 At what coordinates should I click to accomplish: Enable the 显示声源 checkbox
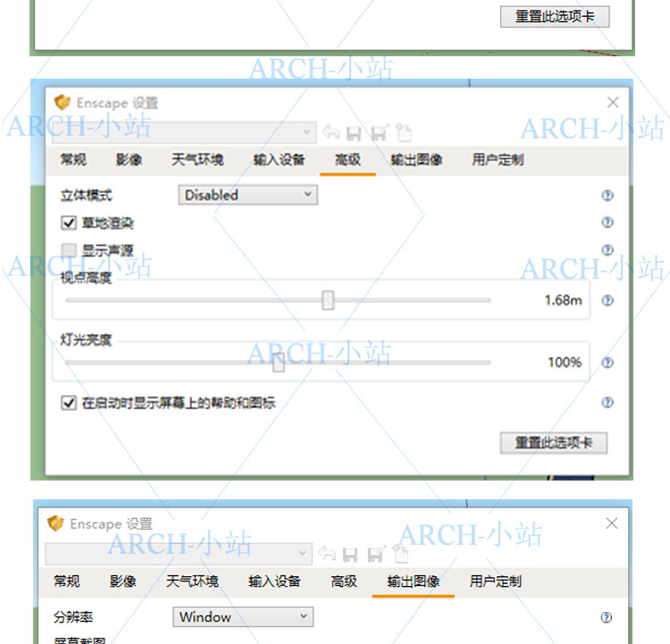pyautogui.click(x=69, y=251)
